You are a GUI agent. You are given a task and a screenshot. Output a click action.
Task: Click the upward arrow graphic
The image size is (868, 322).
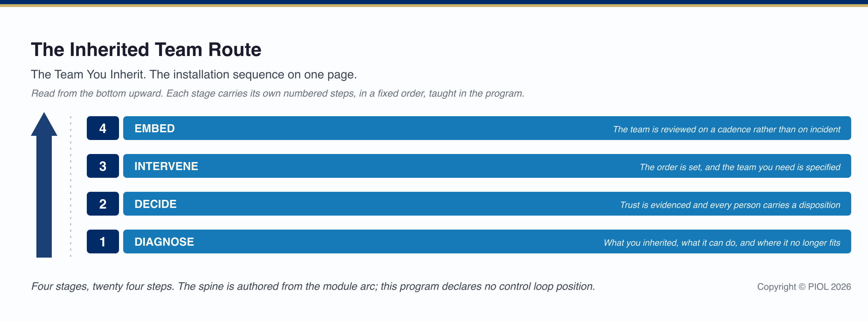44,185
